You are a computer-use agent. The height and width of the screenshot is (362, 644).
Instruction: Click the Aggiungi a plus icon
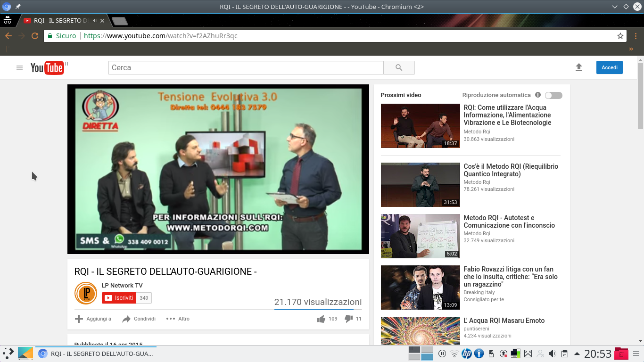(78, 319)
